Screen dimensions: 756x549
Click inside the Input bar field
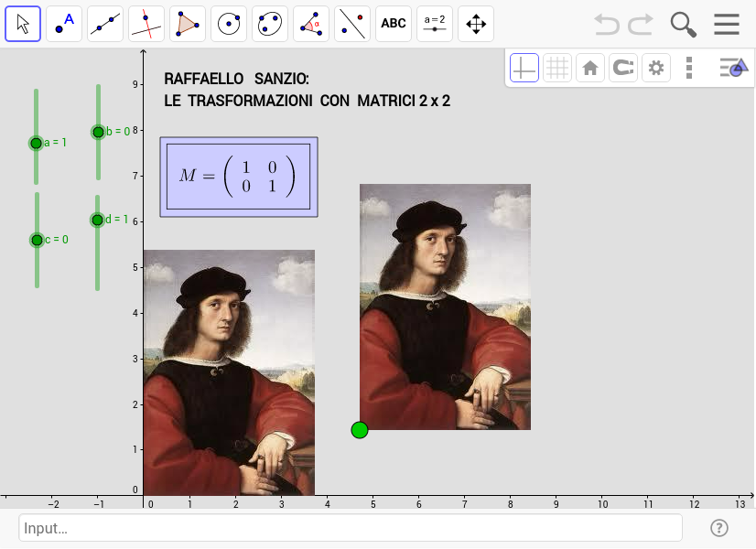(x=351, y=528)
